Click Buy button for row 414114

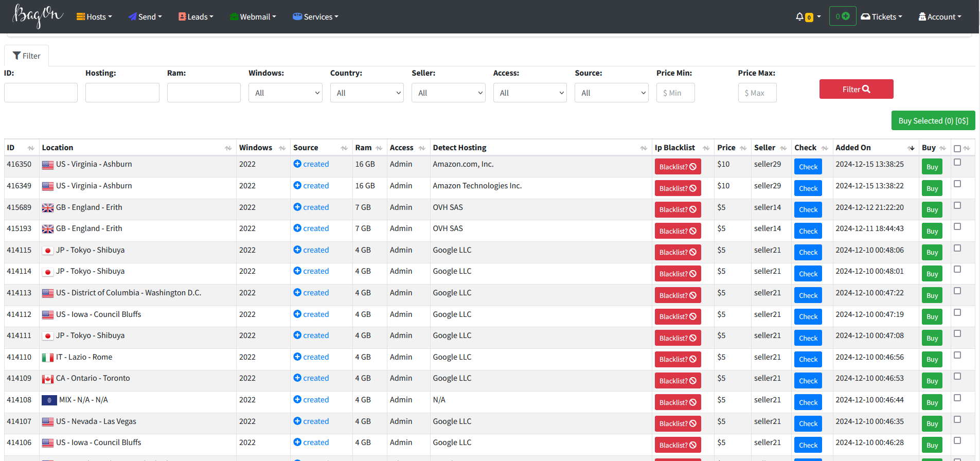click(x=932, y=274)
